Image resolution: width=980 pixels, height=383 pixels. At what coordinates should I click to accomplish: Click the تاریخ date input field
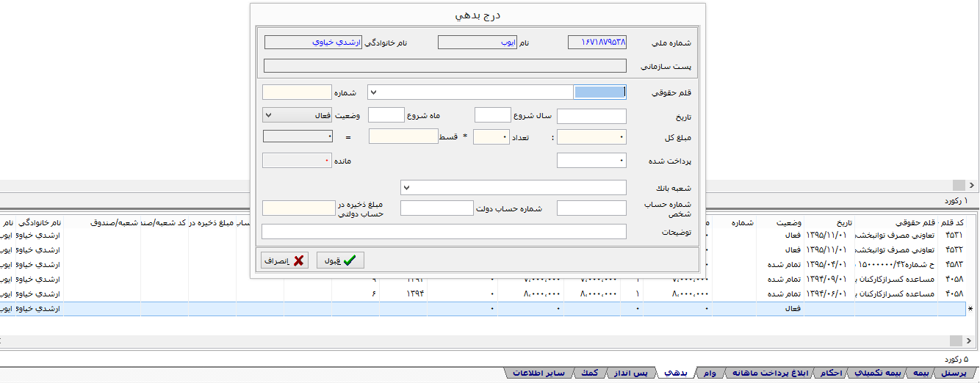pos(592,116)
